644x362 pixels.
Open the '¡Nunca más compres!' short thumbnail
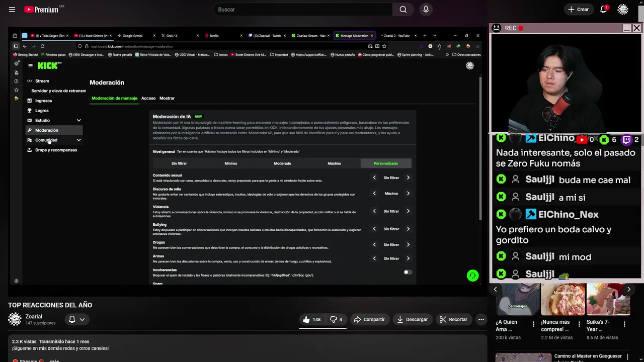point(563,299)
